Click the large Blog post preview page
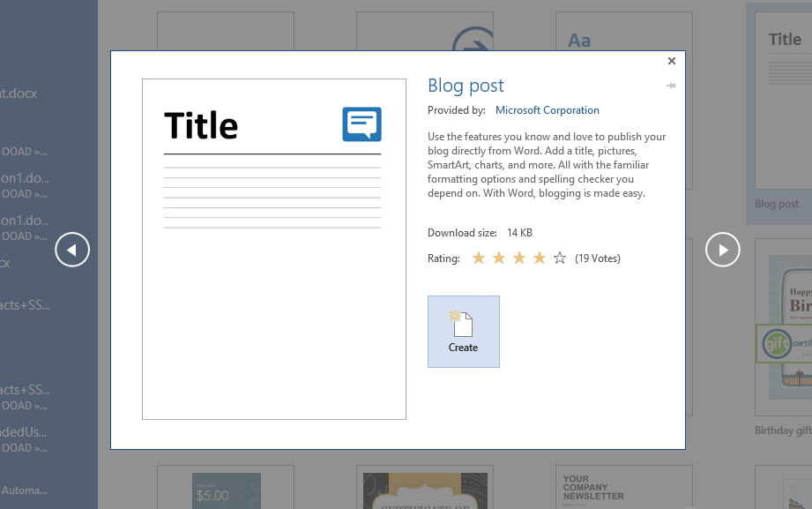Viewport: 812px width, 509px height. (x=273, y=291)
